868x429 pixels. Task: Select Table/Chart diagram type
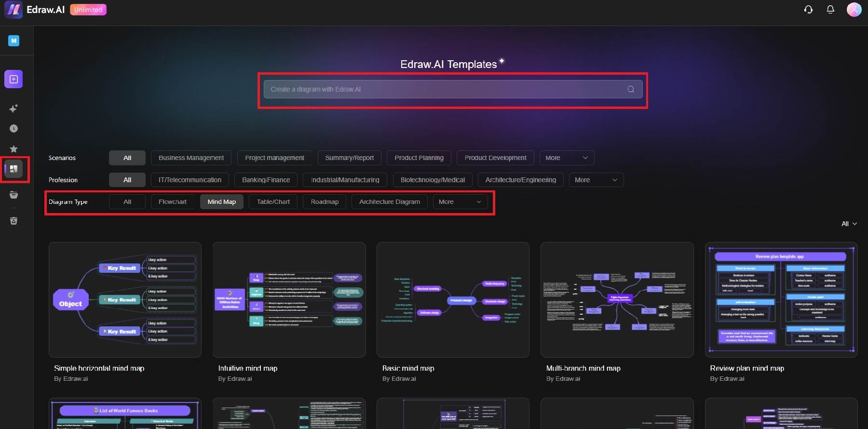tap(273, 202)
